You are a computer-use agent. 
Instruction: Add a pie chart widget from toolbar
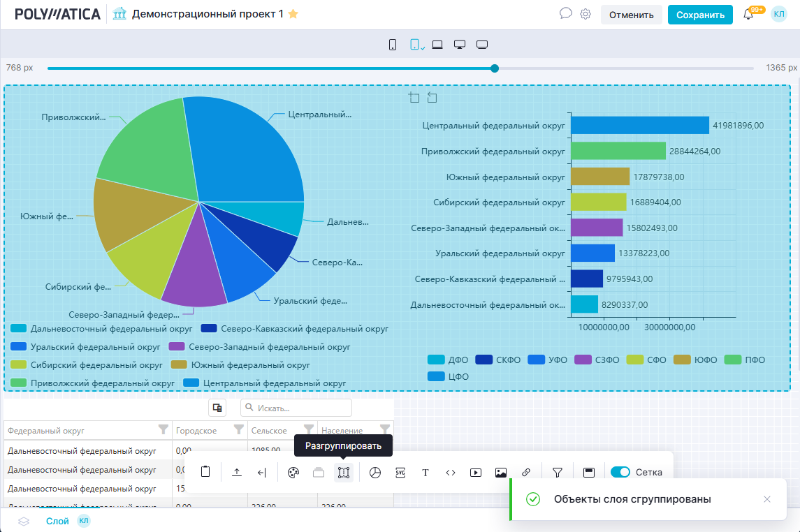(375, 473)
